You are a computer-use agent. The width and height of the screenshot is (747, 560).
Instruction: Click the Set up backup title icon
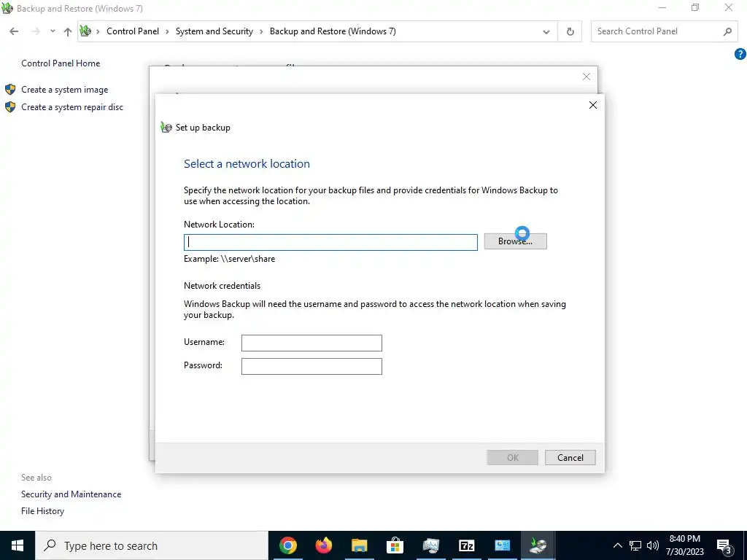(166, 127)
